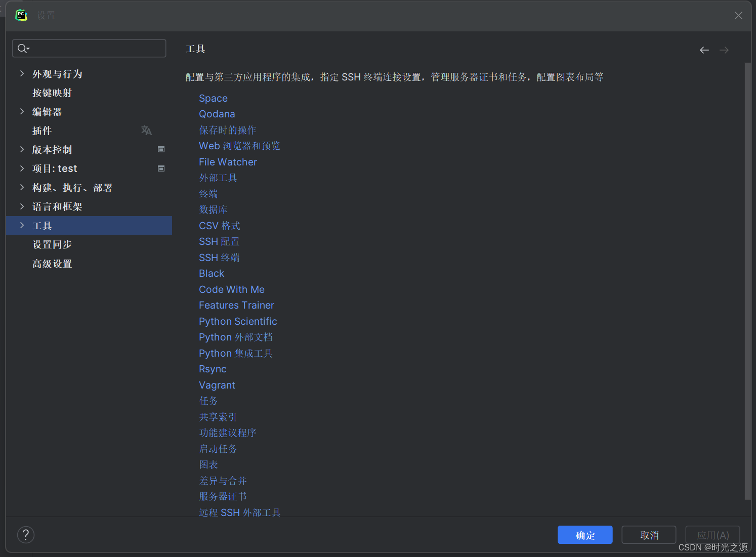
Task: Select 按键映射 in settings tree
Action: pyautogui.click(x=52, y=93)
